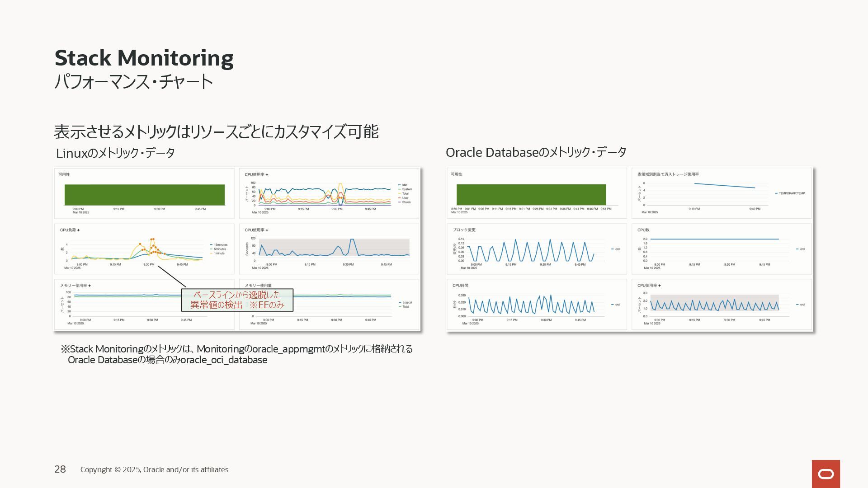Click the Oracle Databaseのメトリック・データ heading
The height and width of the screenshot is (488, 868).
click(536, 152)
